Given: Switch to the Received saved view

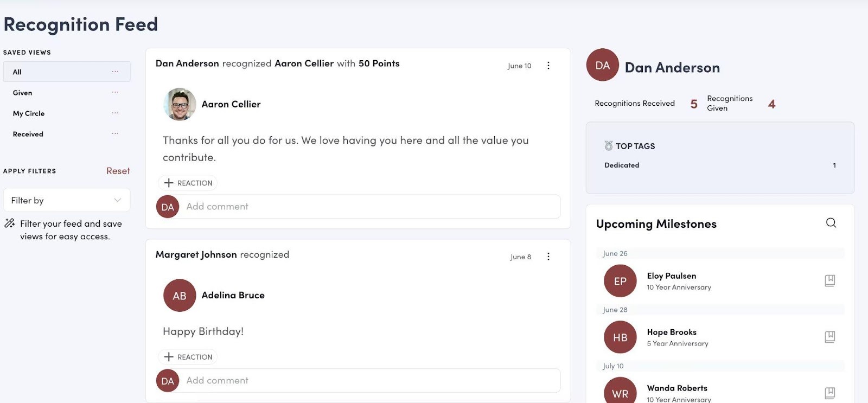Looking at the screenshot, I should [x=28, y=134].
